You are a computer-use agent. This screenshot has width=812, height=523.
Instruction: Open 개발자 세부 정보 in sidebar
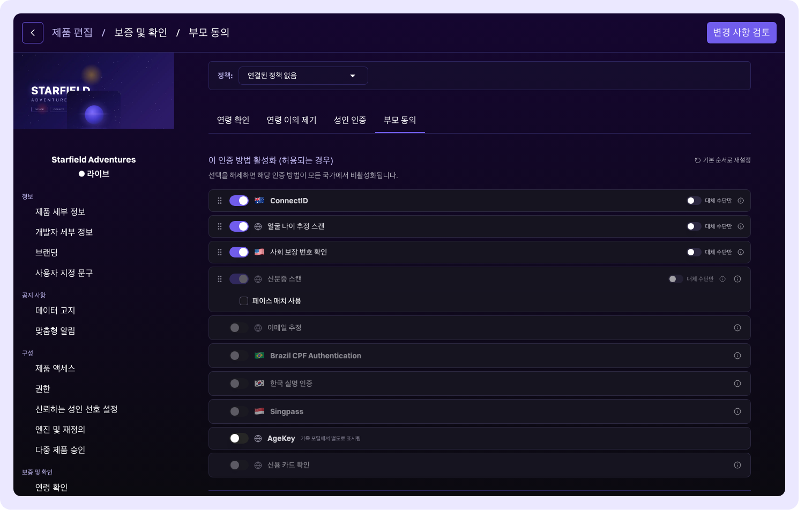pos(64,232)
